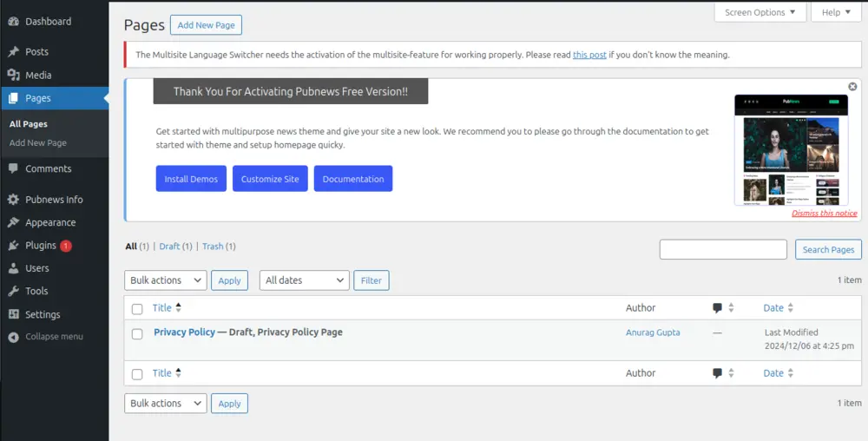Open Settings in the admin menu
The image size is (868, 441).
click(43, 314)
